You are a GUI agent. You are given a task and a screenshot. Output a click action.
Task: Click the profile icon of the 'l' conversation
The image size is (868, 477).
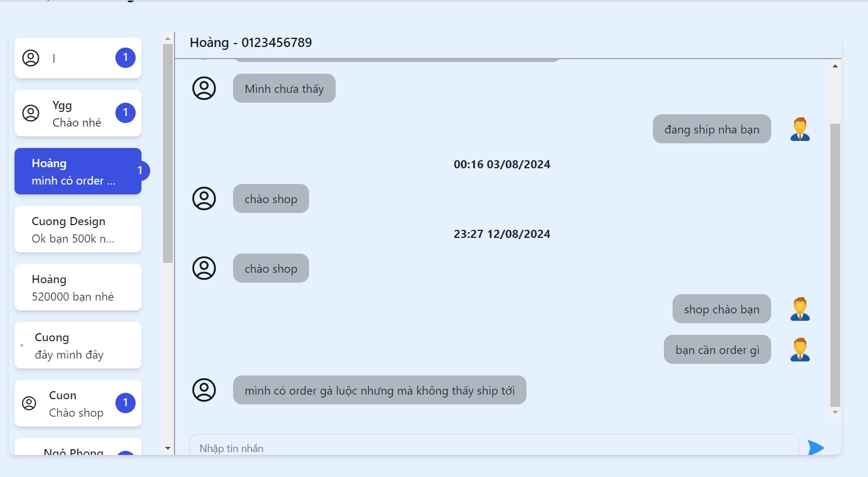coord(31,57)
